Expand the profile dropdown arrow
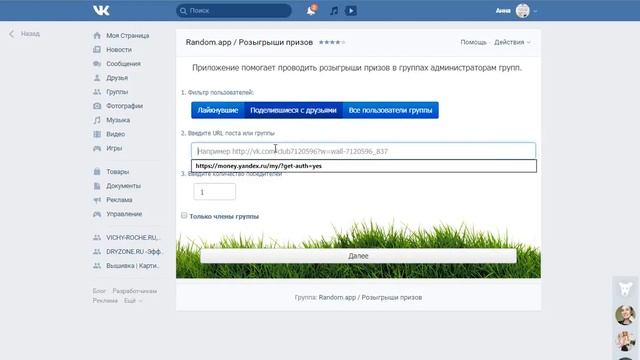This screenshot has height=360, width=640. coord(535,11)
